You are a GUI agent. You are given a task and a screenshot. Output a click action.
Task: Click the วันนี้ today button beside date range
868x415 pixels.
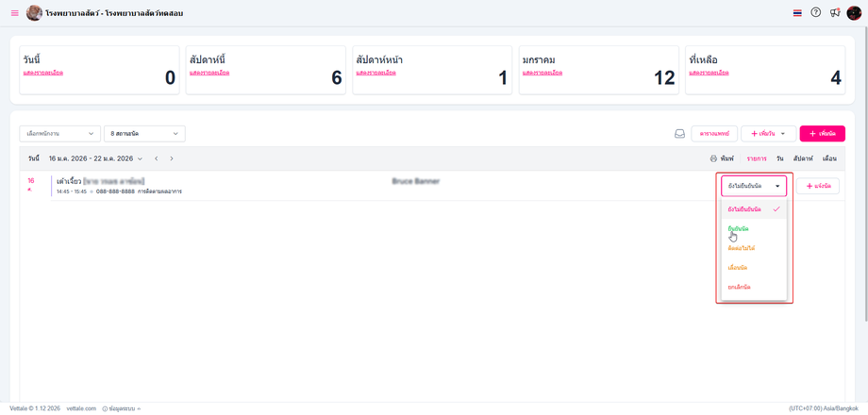point(34,158)
